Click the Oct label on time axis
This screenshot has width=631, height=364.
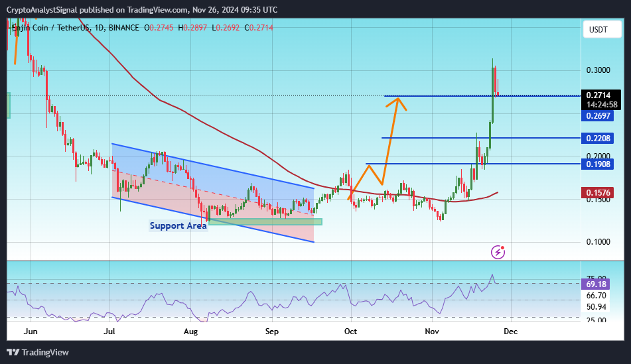tap(350, 332)
